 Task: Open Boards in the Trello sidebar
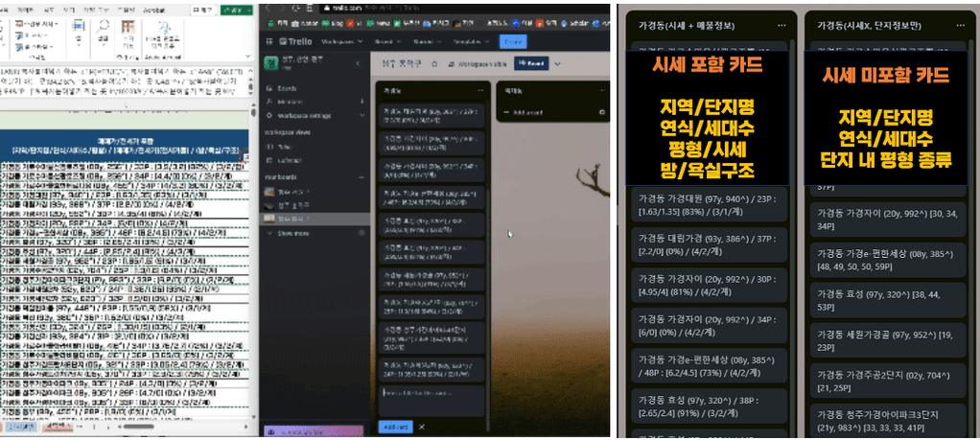[x=281, y=88]
